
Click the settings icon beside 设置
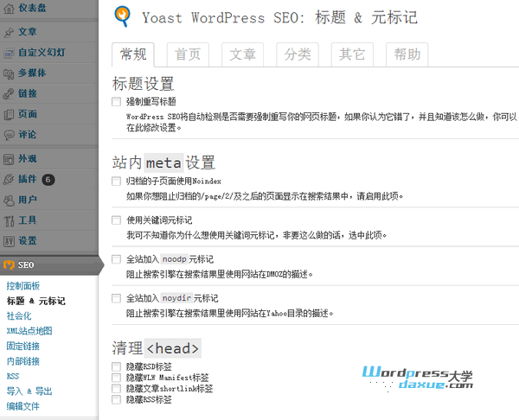[9, 241]
